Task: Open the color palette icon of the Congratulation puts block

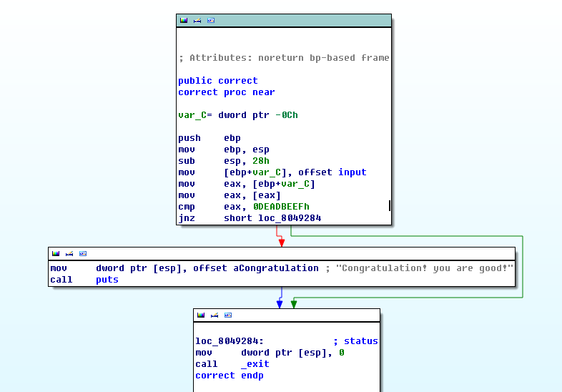Action: pos(56,253)
